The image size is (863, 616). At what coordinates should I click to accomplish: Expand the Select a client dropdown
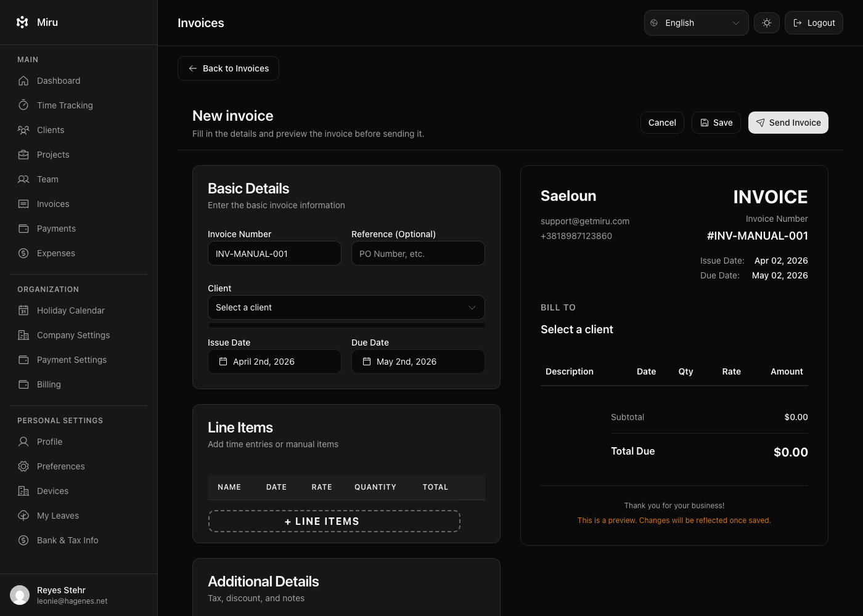tap(346, 307)
